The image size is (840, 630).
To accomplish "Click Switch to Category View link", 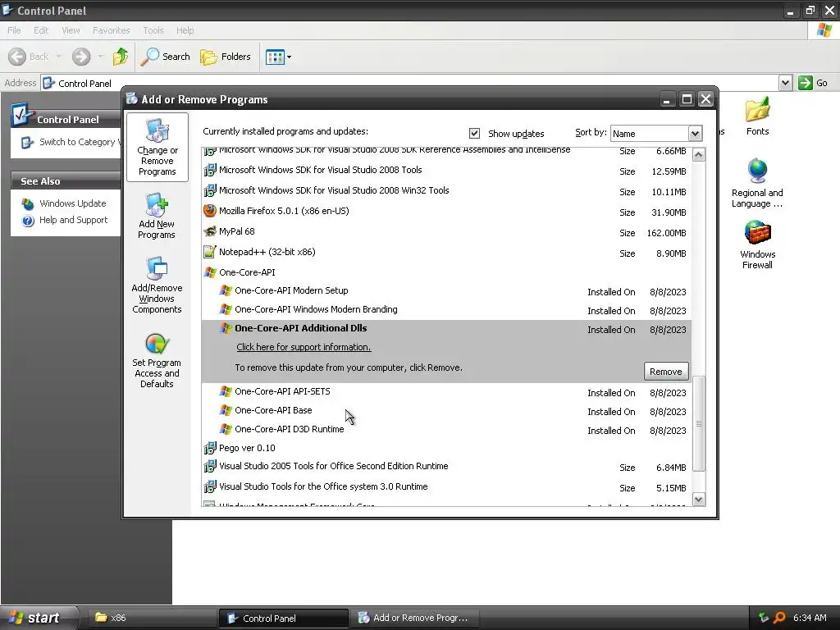I will (x=78, y=142).
